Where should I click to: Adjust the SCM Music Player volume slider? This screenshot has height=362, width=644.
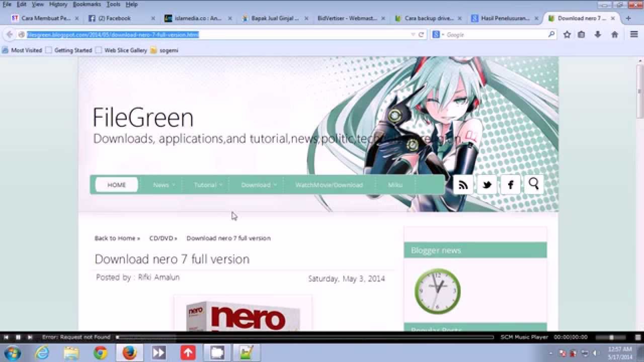pos(612,337)
